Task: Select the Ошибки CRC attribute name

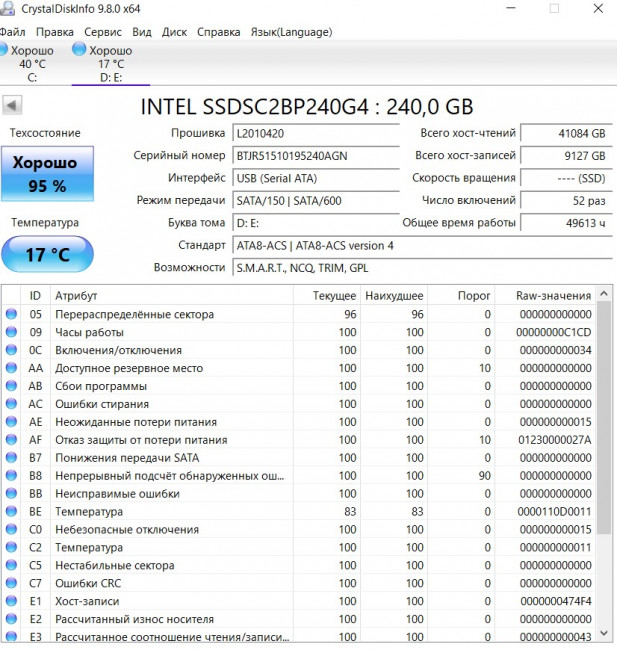Action: (88, 583)
